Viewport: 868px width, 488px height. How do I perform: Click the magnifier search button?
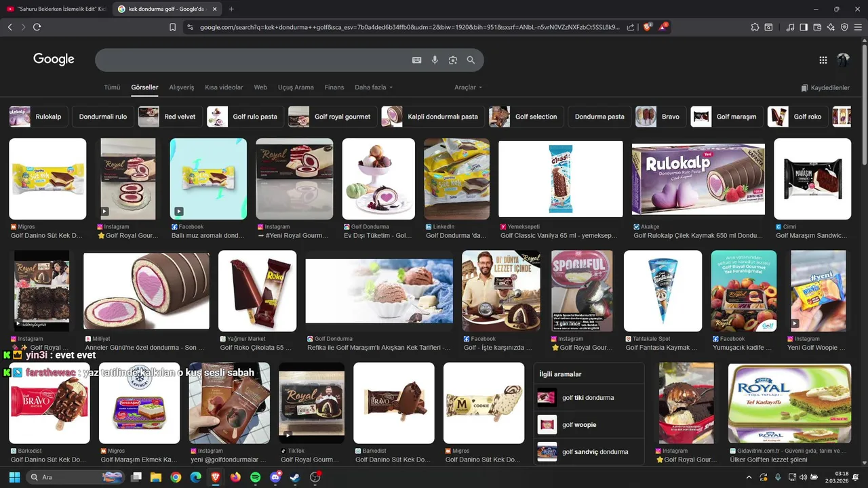click(x=471, y=60)
